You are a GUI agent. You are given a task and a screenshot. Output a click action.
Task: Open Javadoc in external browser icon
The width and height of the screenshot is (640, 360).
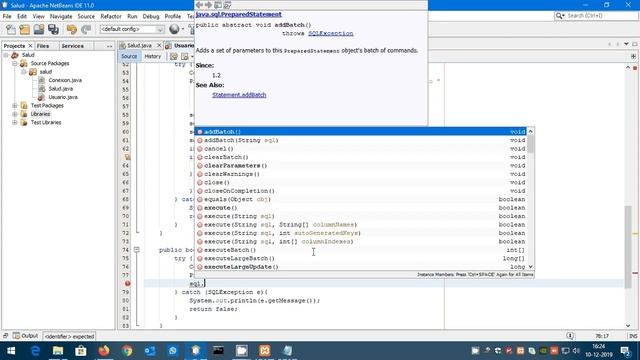coord(218,5)
